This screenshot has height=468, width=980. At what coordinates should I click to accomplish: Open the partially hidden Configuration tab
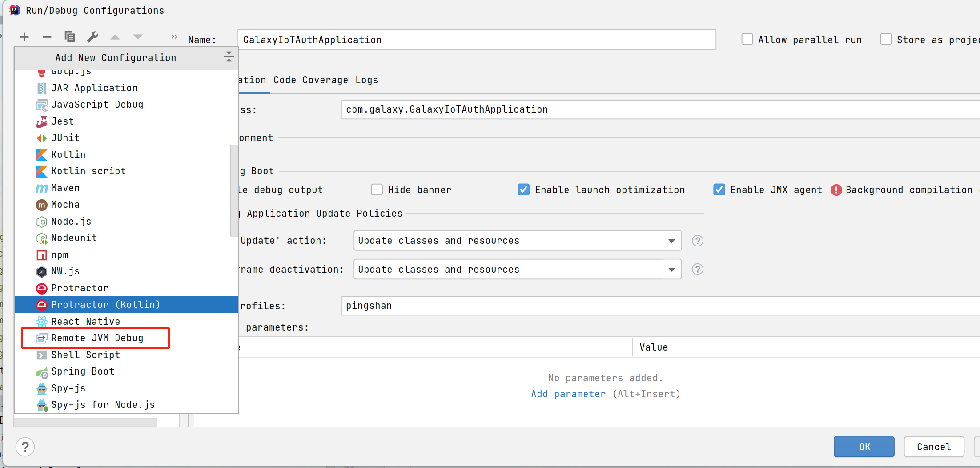tap(253, 80)
